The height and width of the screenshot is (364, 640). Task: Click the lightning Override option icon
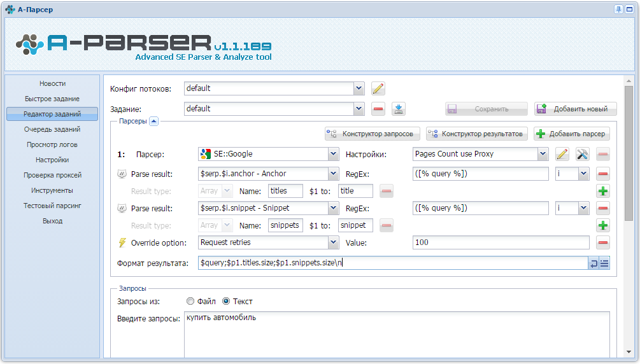(122, 242)
